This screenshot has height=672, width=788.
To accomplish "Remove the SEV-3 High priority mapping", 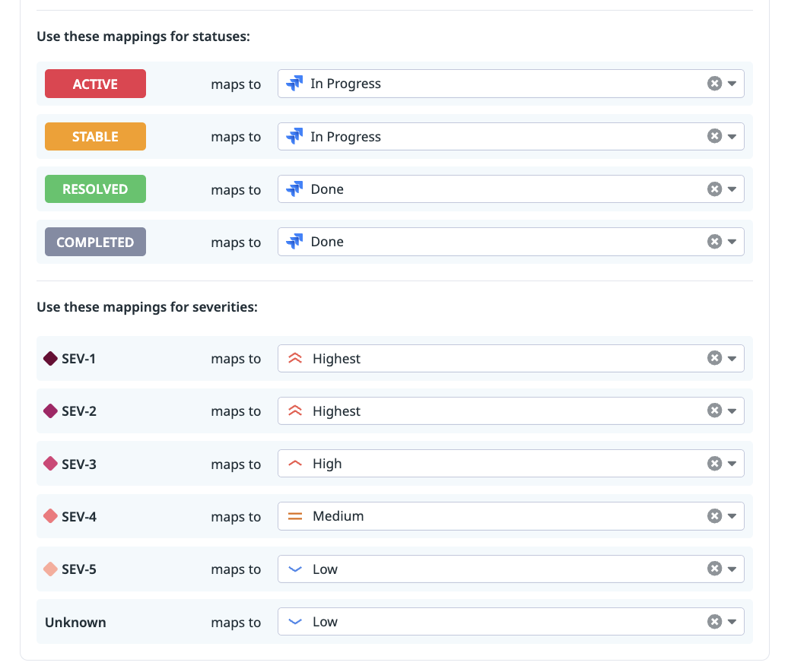I will (x=714, y=464).
